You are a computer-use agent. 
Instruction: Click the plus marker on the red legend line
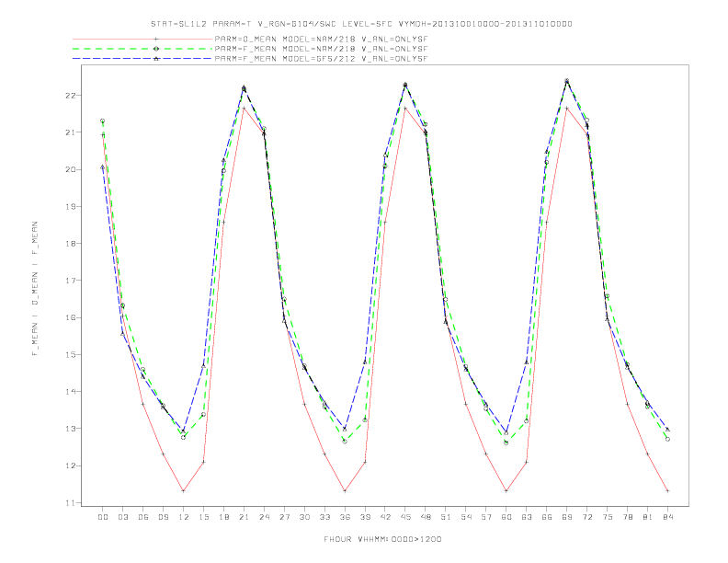156,39
